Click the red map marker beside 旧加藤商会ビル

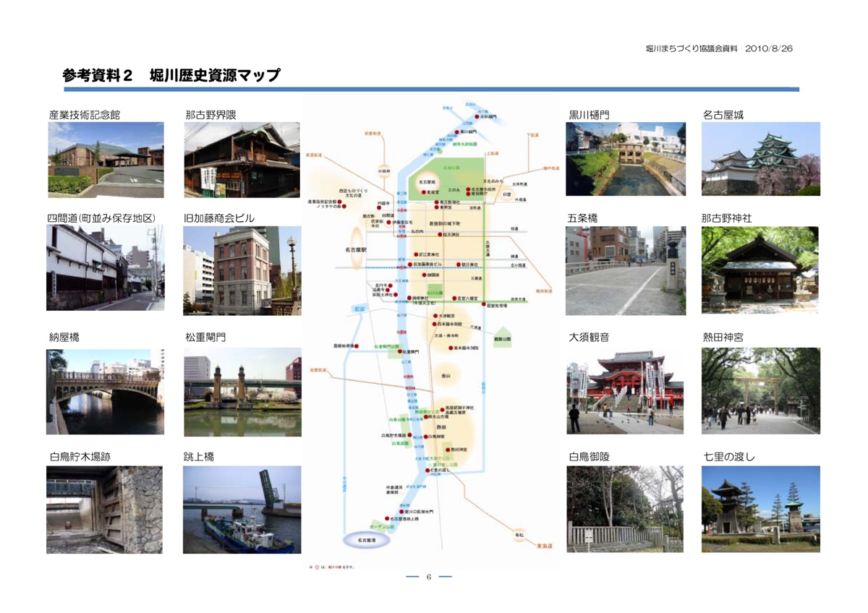410,265
